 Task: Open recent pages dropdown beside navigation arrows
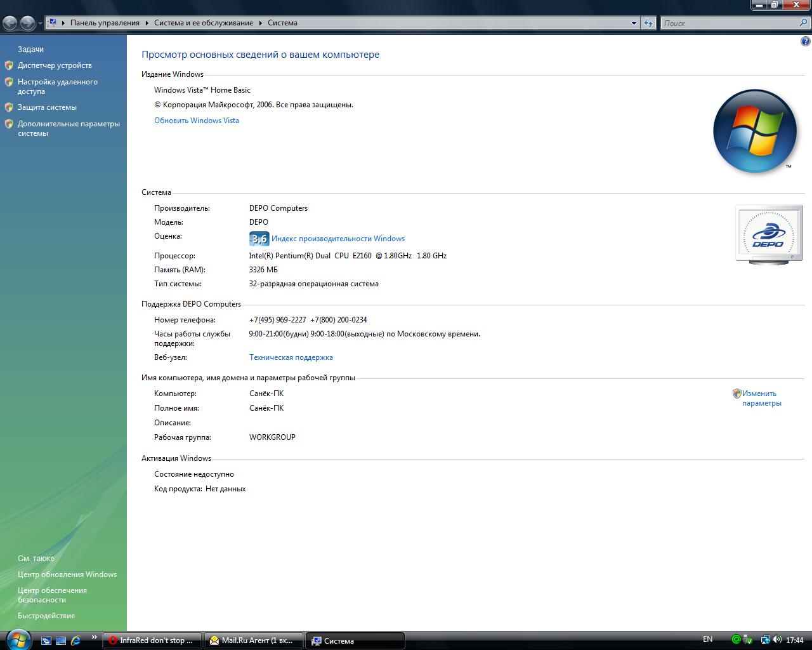pyautogui.click(x=40, y=23)
